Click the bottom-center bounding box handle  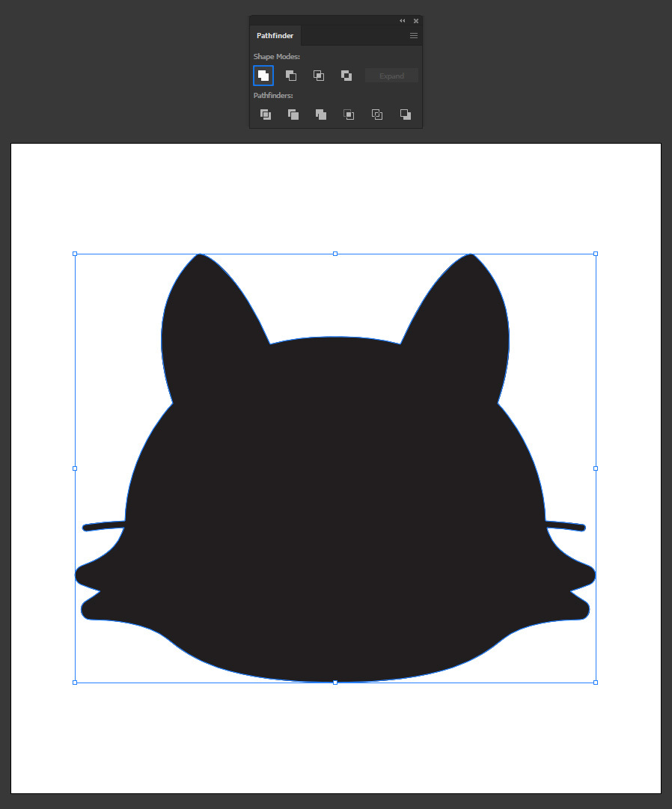point(335,683)
